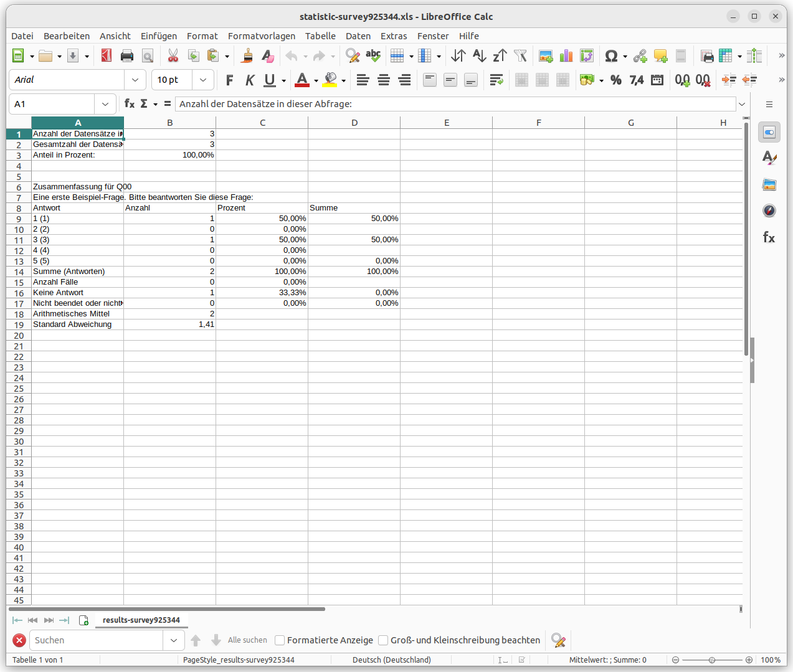The image size is (793, 672).
Task: Apply percent number format
Action: click(616, 80)
